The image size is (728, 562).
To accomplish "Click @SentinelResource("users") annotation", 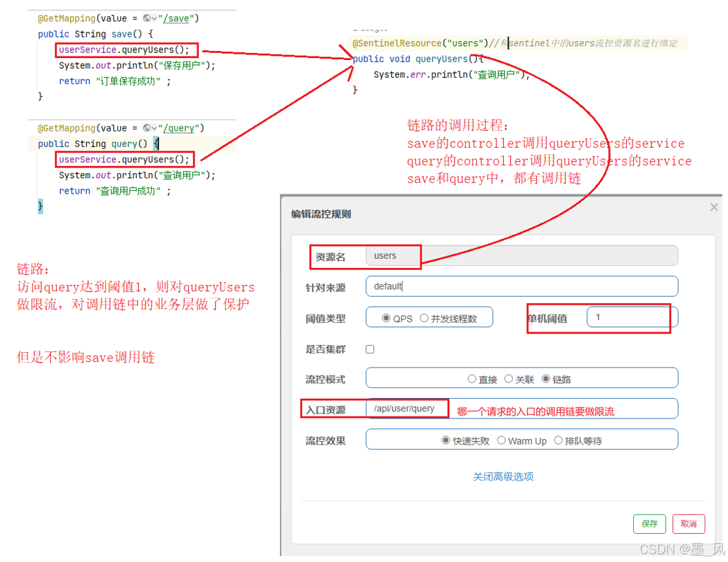I will (420, 43).
